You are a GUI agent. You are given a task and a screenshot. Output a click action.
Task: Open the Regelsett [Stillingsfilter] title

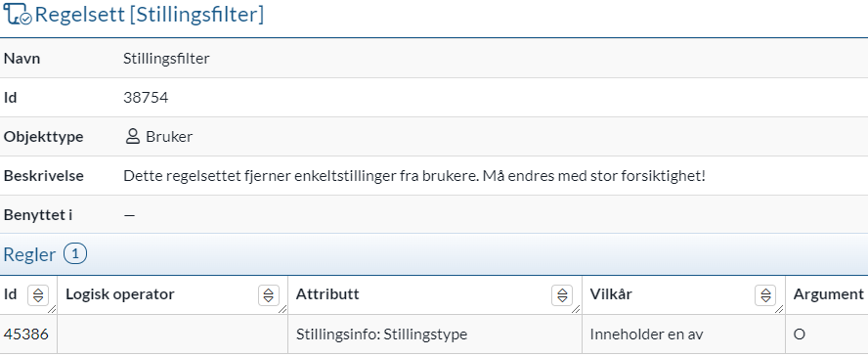click(x=149, y=15)
